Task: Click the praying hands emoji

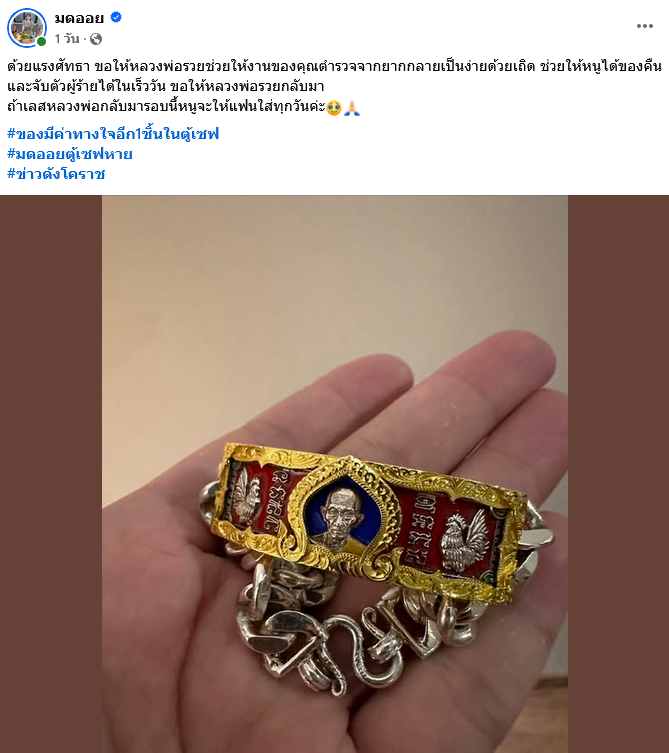Action: (x=352, y=108)
